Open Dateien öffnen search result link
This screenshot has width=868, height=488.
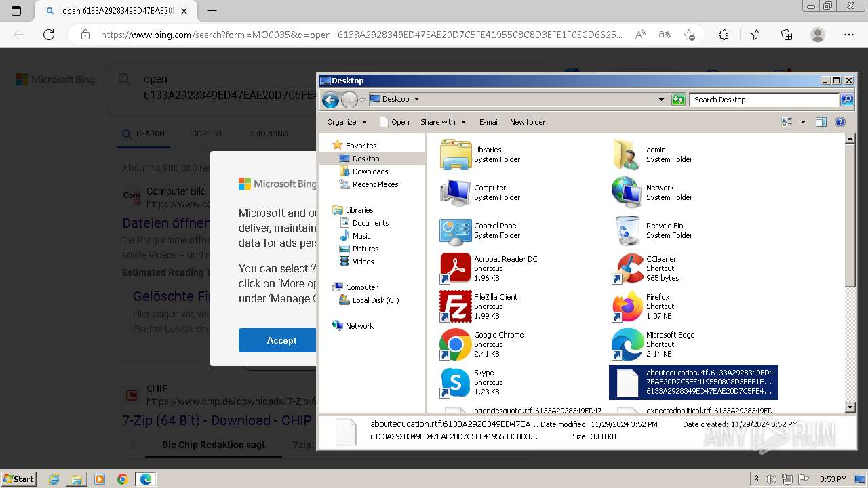point(166,223)
